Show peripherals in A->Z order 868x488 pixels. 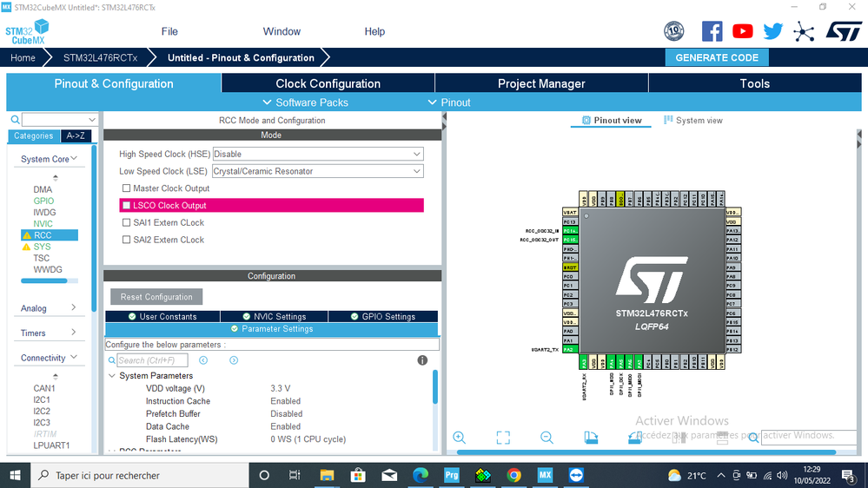click(76, 135)
